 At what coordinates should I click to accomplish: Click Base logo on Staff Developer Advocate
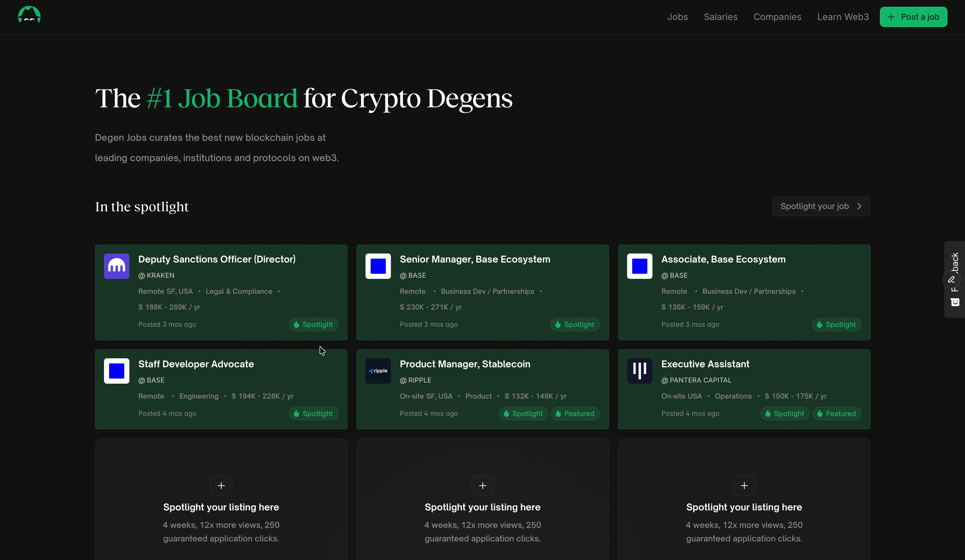pyautogui.click(x=116, y=370)
